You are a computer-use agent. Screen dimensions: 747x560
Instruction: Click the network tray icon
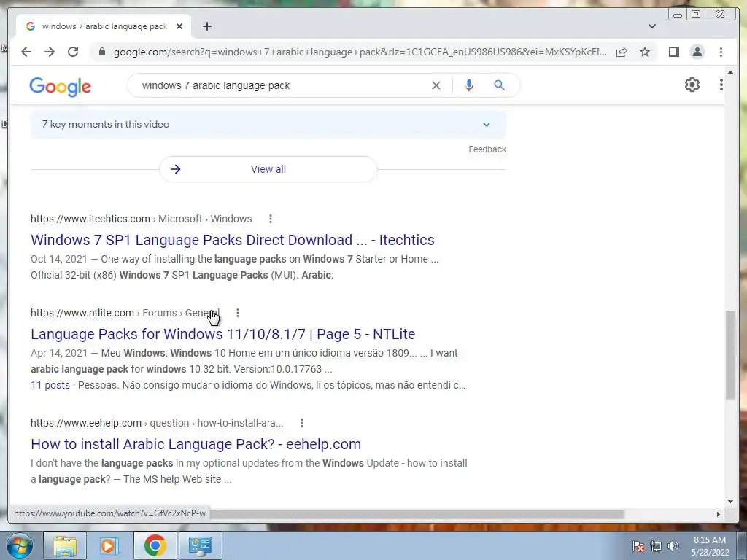click(x=656, y=546)
